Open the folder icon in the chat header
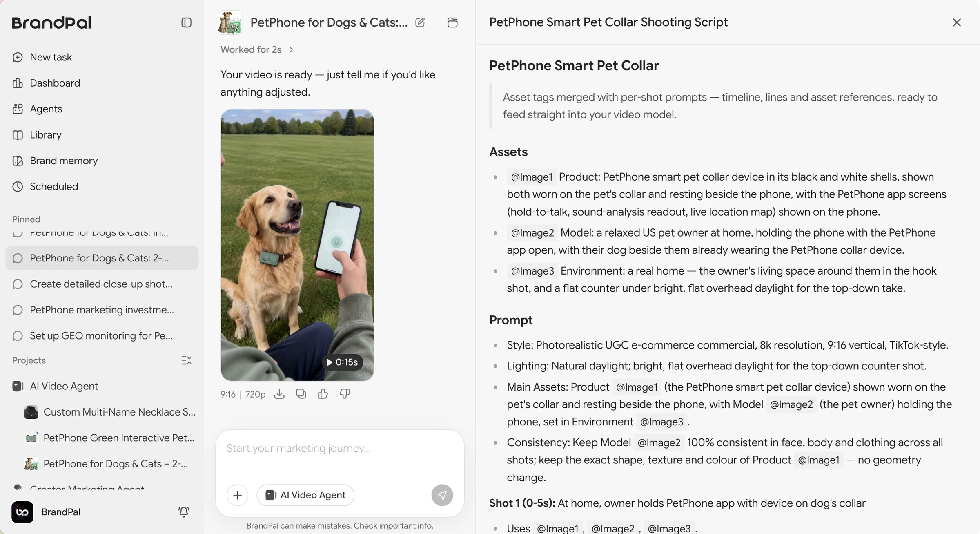 (452, 22)
